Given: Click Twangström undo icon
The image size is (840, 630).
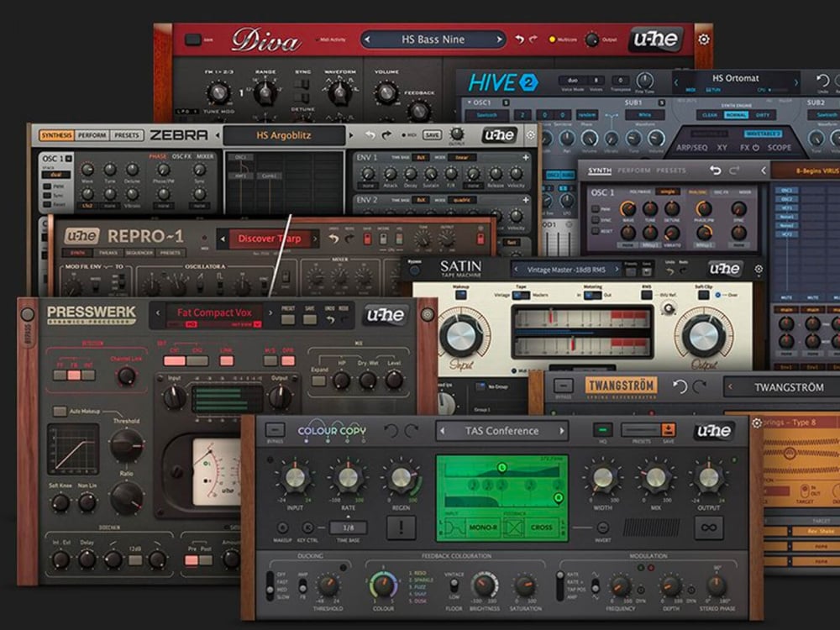Looking at the screenshot, I should 680,386.
